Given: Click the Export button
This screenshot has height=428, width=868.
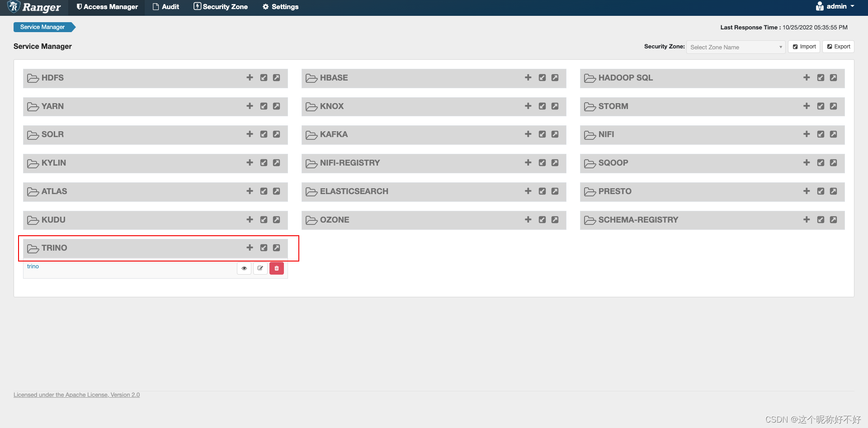Looking at the screenshot, I should point(839,47).
